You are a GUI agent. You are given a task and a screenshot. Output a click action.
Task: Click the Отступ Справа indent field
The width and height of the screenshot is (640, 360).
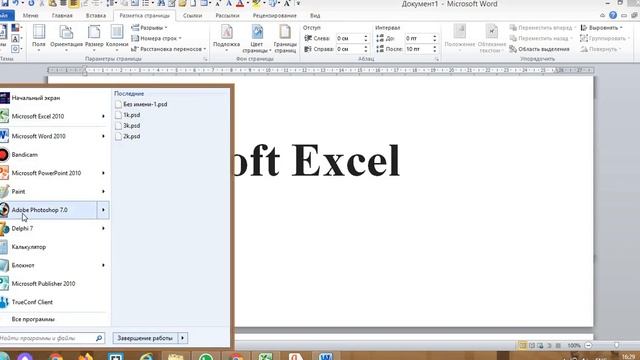[x=349, y=49]
